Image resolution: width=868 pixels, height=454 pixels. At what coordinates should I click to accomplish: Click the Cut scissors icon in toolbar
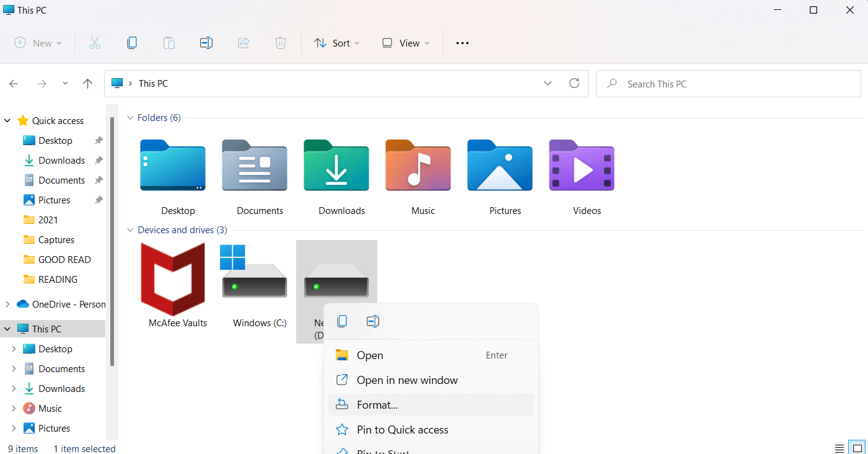95,43
